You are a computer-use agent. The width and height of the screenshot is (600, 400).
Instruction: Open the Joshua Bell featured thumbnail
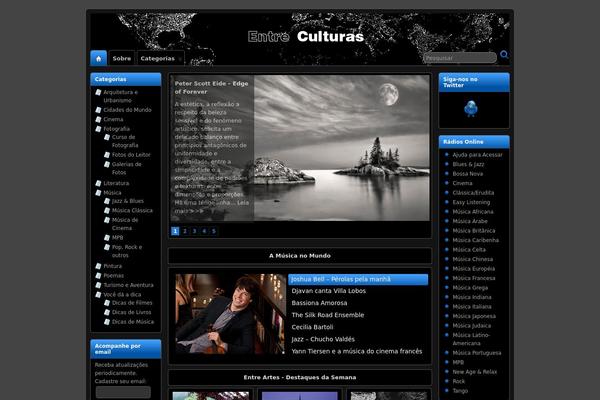coord(229,314)
